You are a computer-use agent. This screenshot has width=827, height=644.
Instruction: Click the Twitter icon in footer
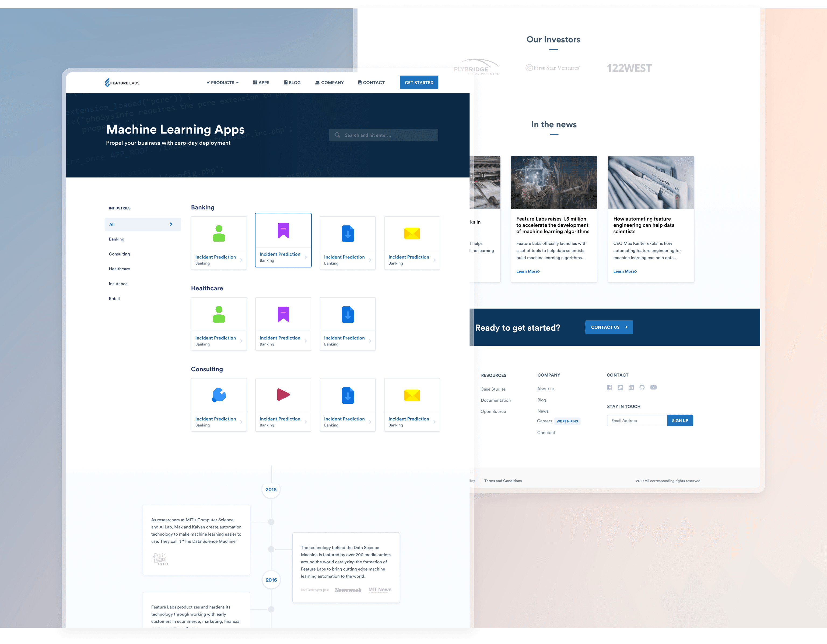(x=620, y=387)
